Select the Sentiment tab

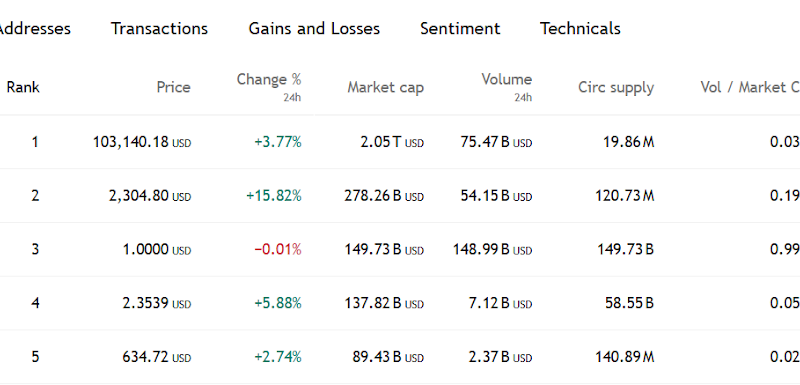[460, 29]
